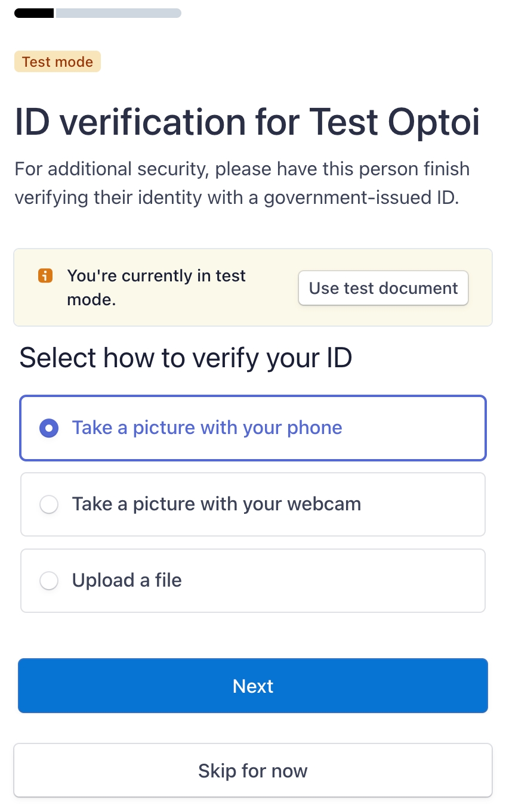
Task: Select the "Upload a file" radio button
Action: click(49, 581)
